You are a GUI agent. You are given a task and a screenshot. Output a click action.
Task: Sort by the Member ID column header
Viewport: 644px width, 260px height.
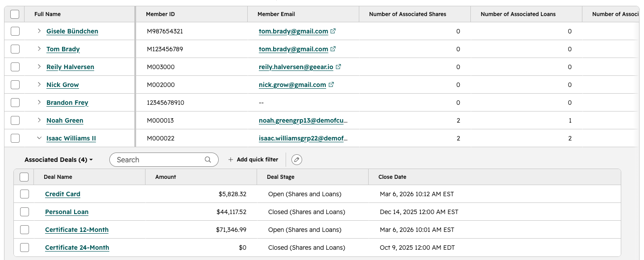[x=160, y=14]
